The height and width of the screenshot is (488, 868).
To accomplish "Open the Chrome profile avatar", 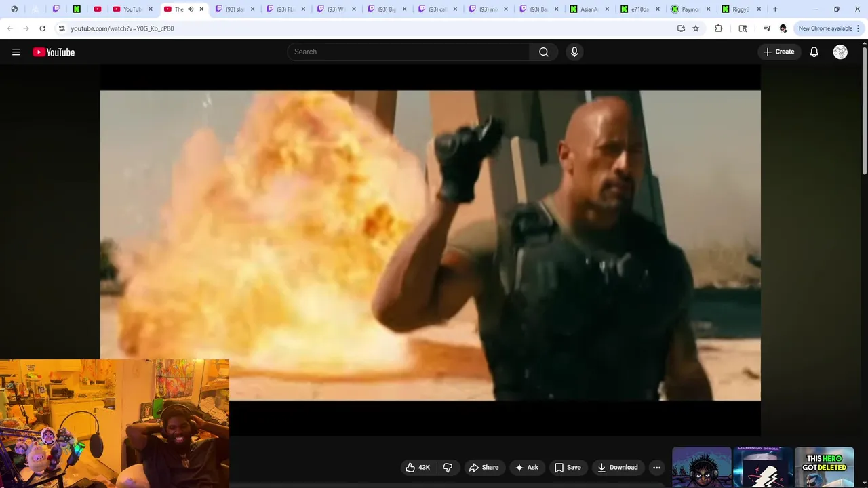I will (783, 28).
